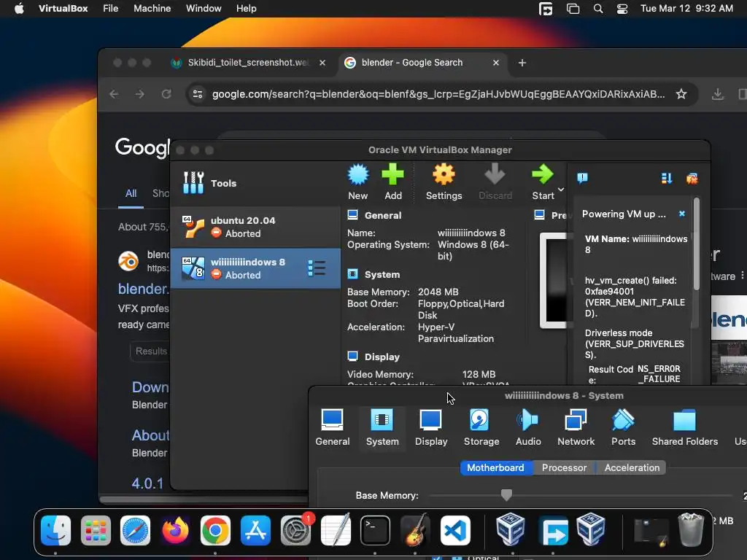Image resolution: width=747 pixels, height=560 pixels.
Task: Switch to Skibidi_toilet_screenshot browser tab
Action: 247,63
